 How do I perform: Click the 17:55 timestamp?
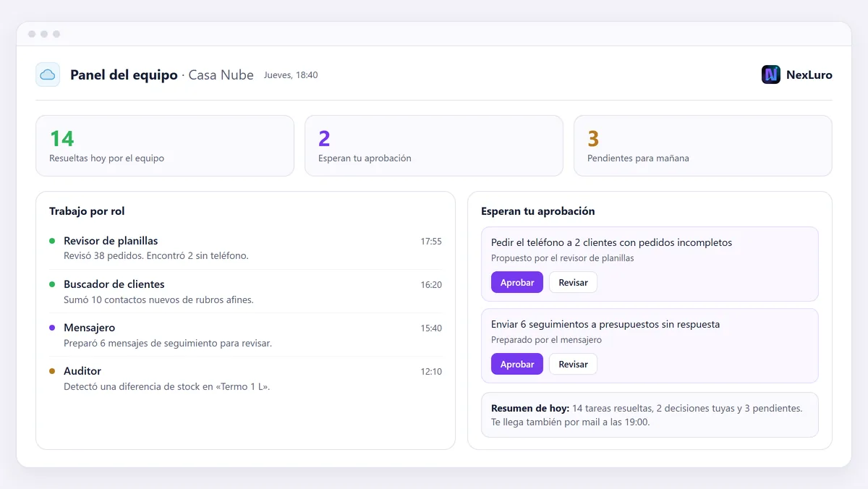point(431,242)
